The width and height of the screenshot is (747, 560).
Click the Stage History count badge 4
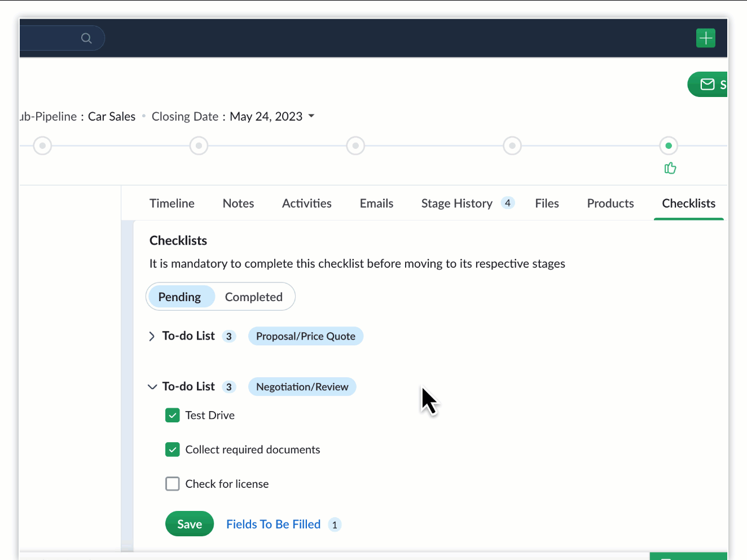pyautogui.click(x=508, y=203)
